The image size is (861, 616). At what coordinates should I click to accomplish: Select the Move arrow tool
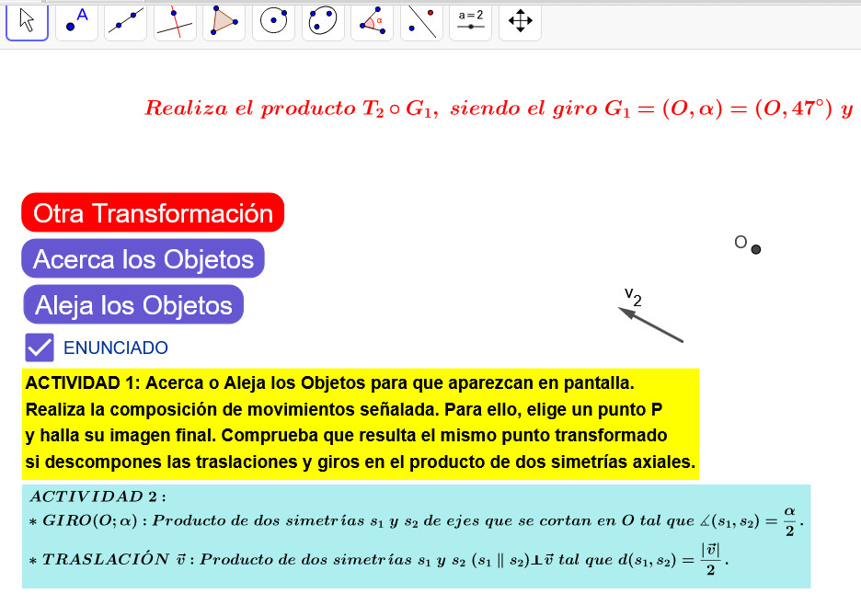tap(27, 22)
